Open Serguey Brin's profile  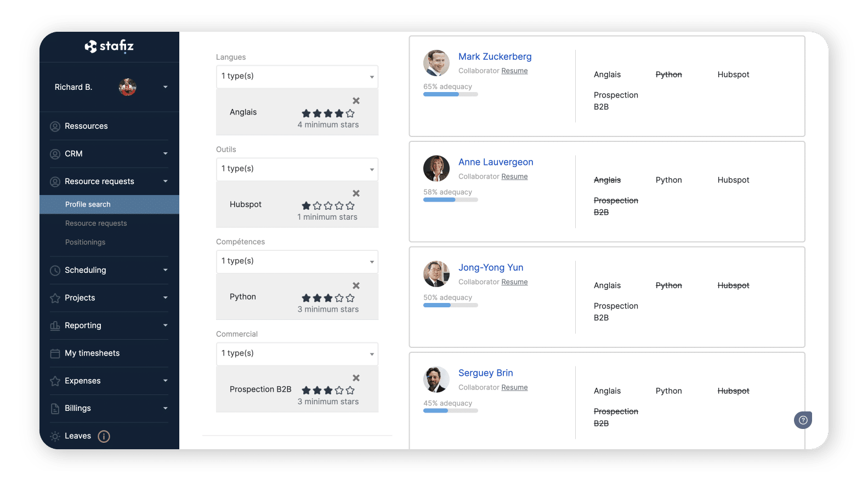tap(486, 373)
